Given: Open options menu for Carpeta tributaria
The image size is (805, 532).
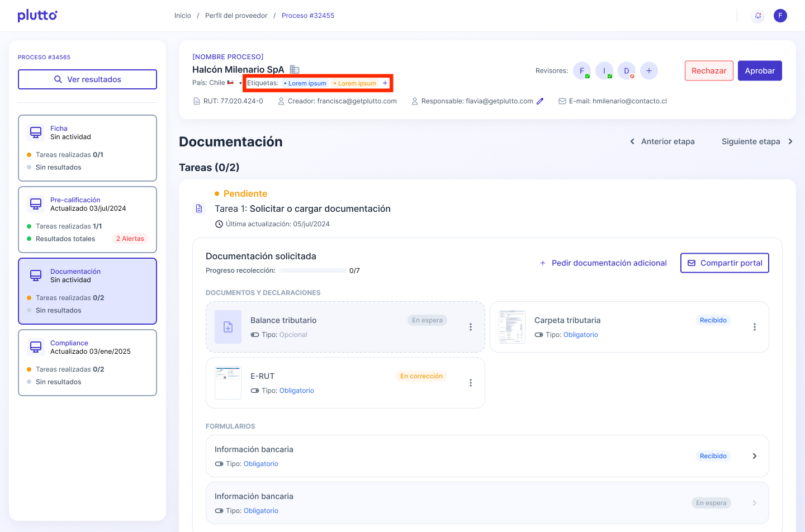Looking at the screenshot, I should pos(754,327).
